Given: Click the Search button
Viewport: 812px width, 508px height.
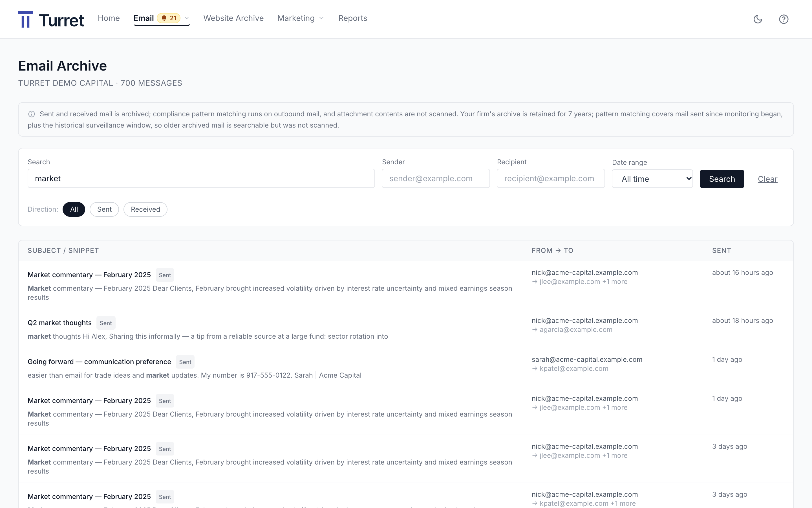Looking at the screenshot, I should 722,179.
